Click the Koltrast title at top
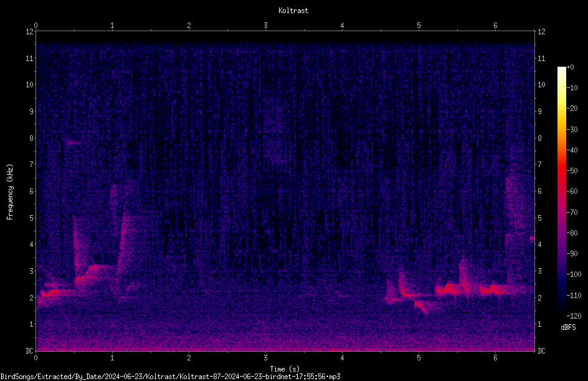The width and height of the screenshot is (588, 381). pyautogui.click(x=293, y=11)
